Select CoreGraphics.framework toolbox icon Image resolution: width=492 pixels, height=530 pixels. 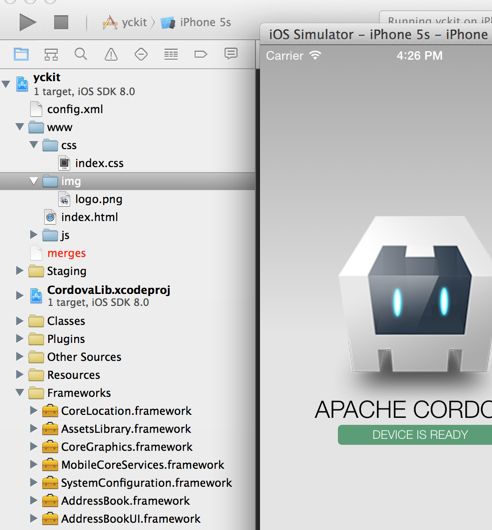coord(50,447)
